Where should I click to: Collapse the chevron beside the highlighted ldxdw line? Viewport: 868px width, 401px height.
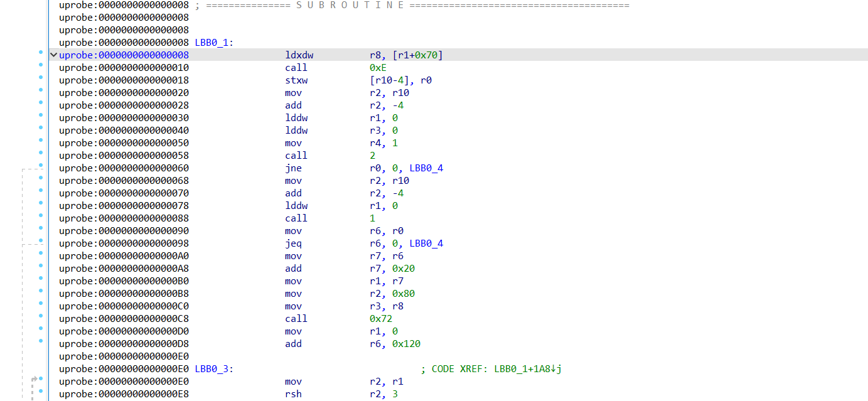tap(53, 55)
